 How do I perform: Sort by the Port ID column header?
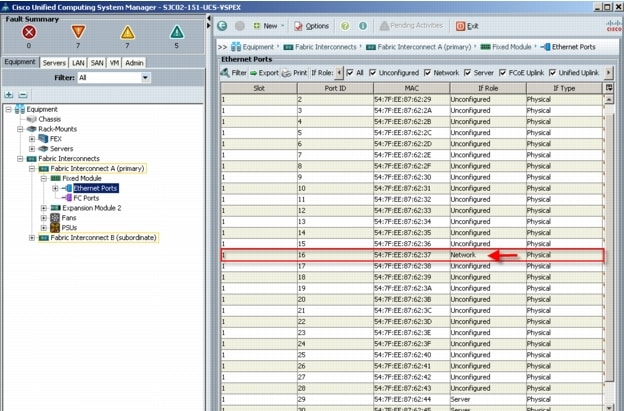click(335, 88)
